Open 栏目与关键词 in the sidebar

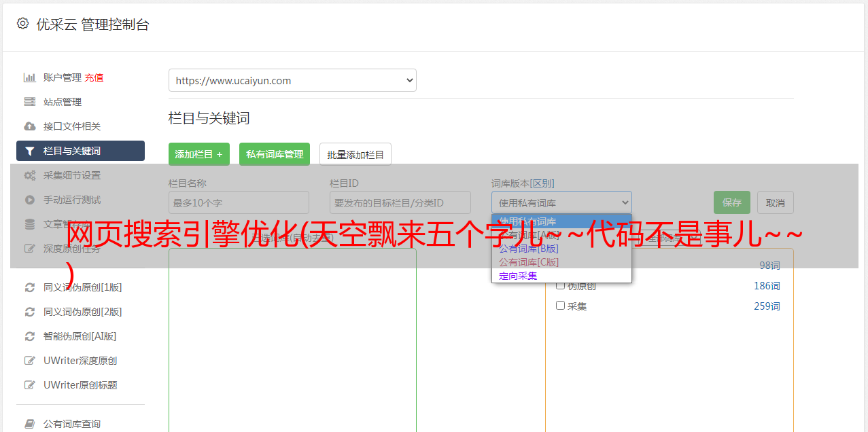pyautogui.click(x=80, y=151)
